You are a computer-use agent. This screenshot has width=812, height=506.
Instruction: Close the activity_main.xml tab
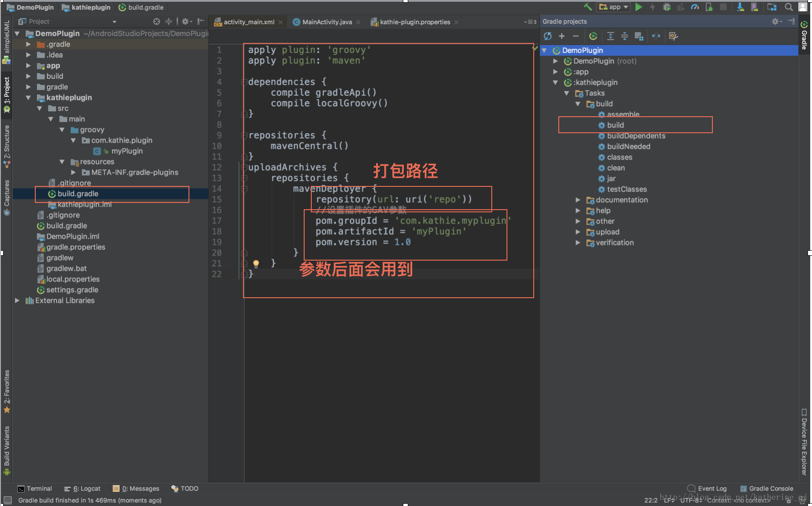coord(280,22)
